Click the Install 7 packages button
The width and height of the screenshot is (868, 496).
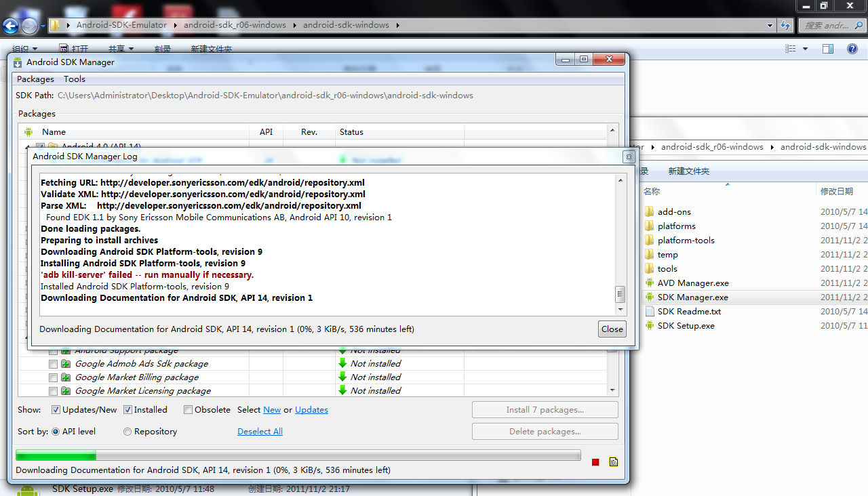coord(545,410)
